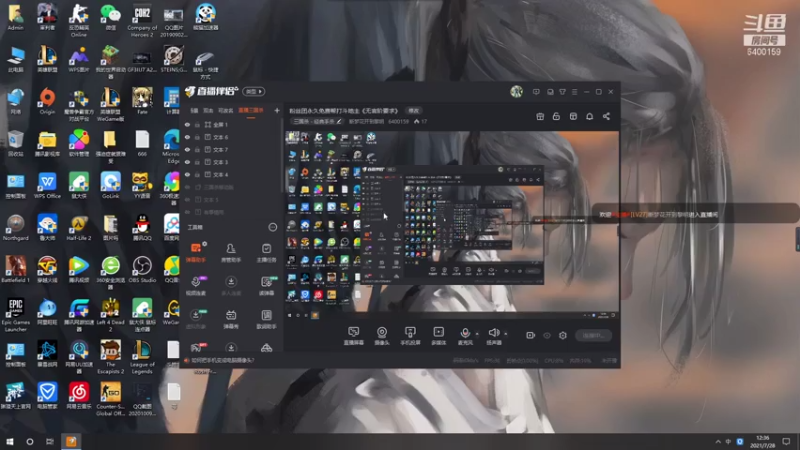Open the 读弹幕 tool icon
The height and width of the screenshot is (450, 800).
266,286
